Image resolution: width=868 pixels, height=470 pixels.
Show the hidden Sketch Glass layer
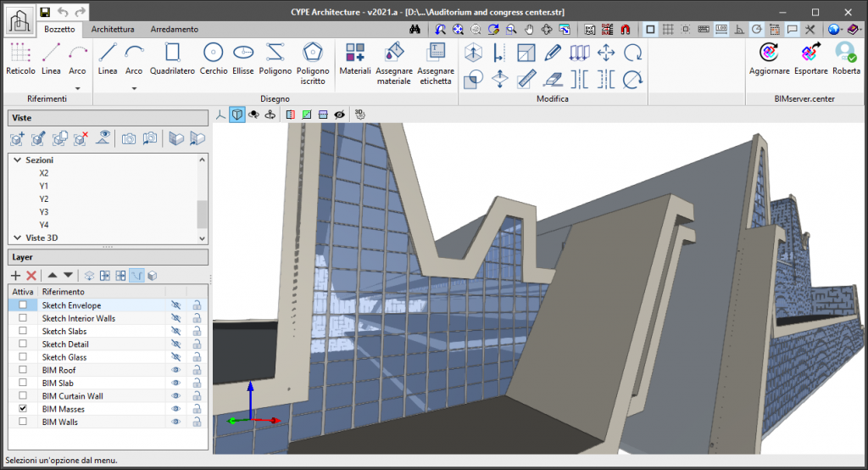176,357
